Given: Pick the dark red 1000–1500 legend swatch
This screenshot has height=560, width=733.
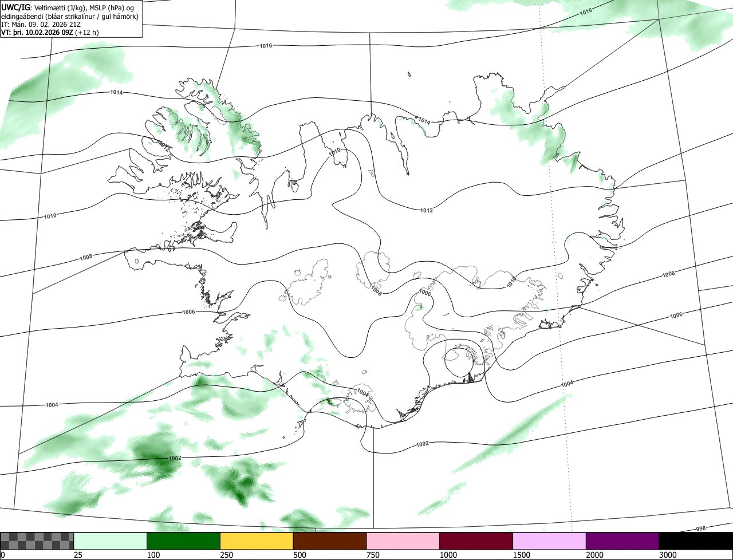Looking at the screenshot, I should (x=476, y=541).
